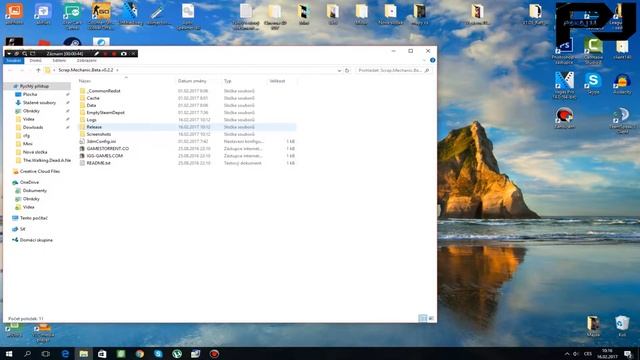Viewport: 640px width, 360px height.
Task: Open Stažené soubory in navigation pane
Action: (39, 102)
